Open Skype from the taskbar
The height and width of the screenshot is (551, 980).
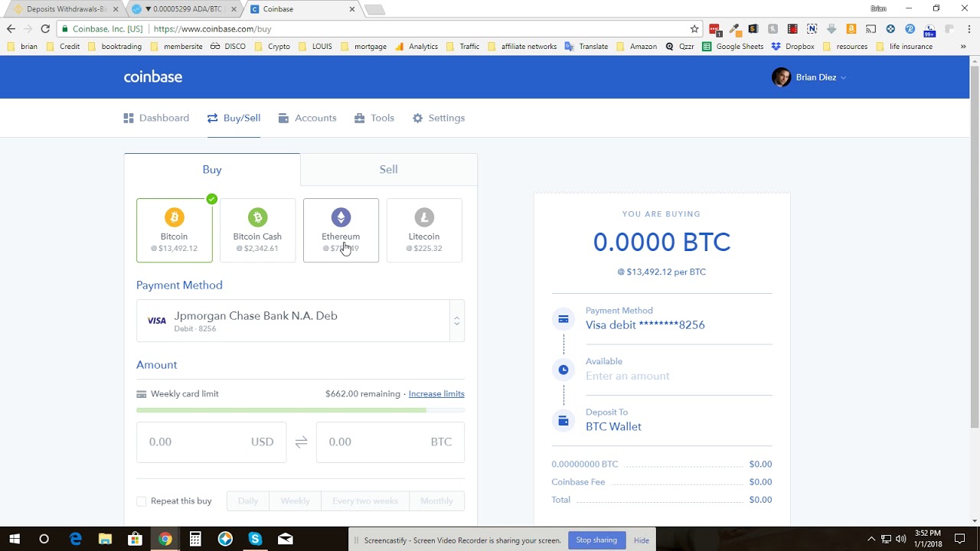tap(255, 540)
